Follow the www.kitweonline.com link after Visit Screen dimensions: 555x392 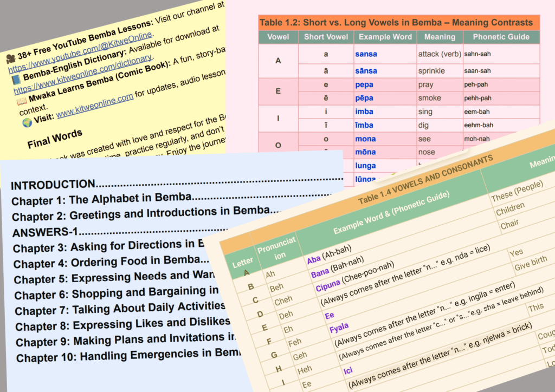click(x=94, y=105)
